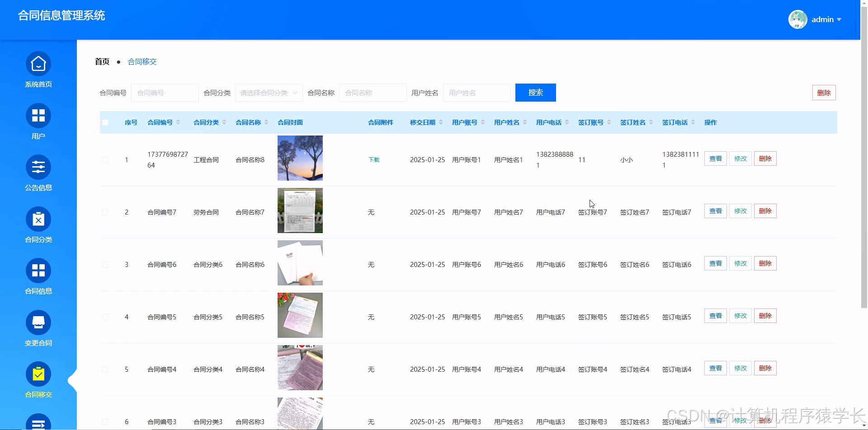Select the 变更合同 sidebar icon
The width and height of the screenshot is (868, 430).
point(38,322)
